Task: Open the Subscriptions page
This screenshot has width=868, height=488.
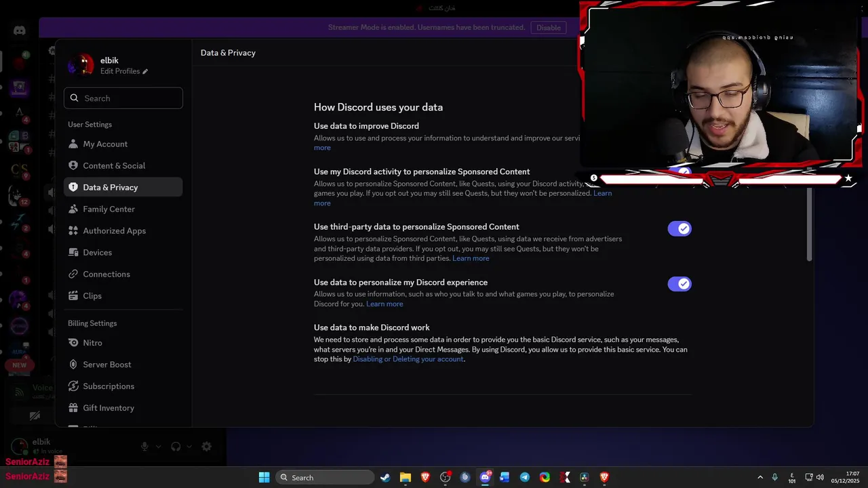Action: (x=123, y=386)
